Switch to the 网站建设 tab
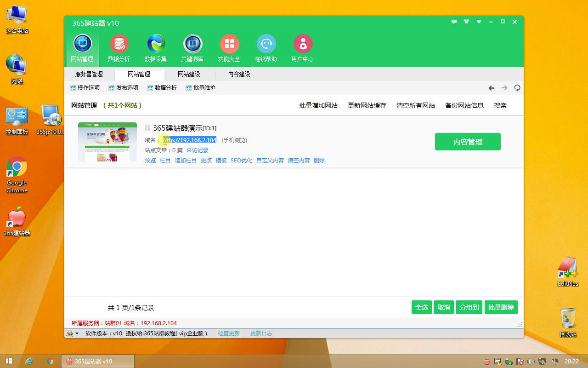 pyautogui.click(x=189, y=74)
